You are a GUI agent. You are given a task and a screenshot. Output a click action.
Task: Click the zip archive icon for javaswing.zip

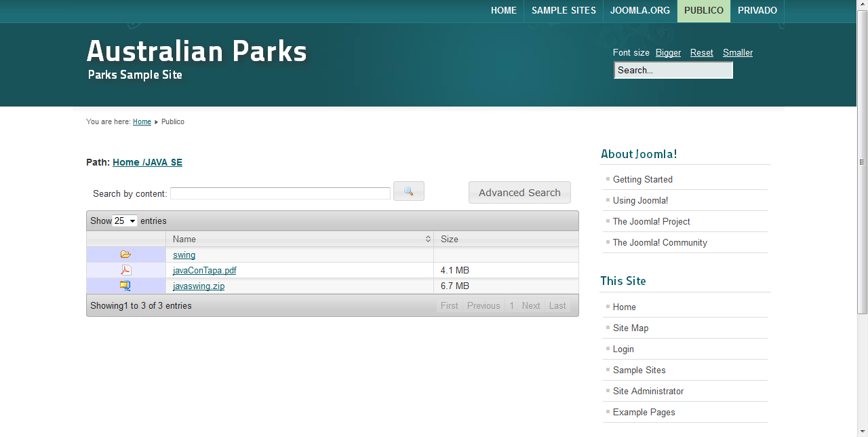[x=125, y=286]
